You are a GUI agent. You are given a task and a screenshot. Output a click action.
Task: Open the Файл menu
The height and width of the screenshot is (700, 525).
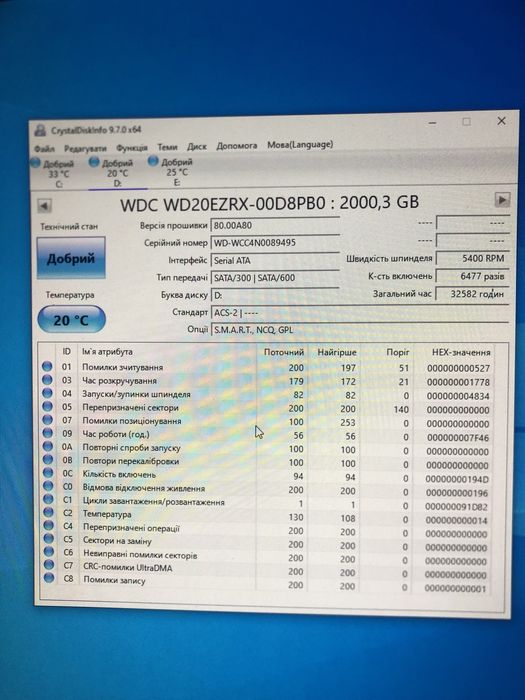[44, 149]
